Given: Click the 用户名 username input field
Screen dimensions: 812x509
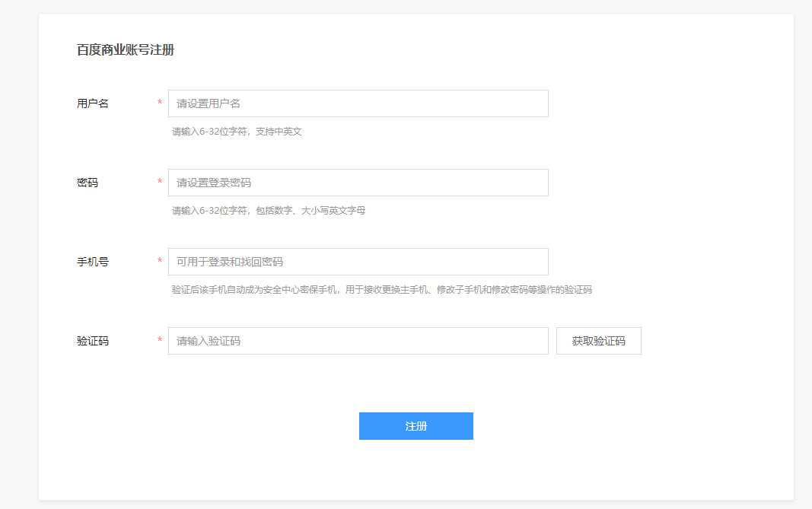Looking at the screenshot, I should click(x=358, y=103).
